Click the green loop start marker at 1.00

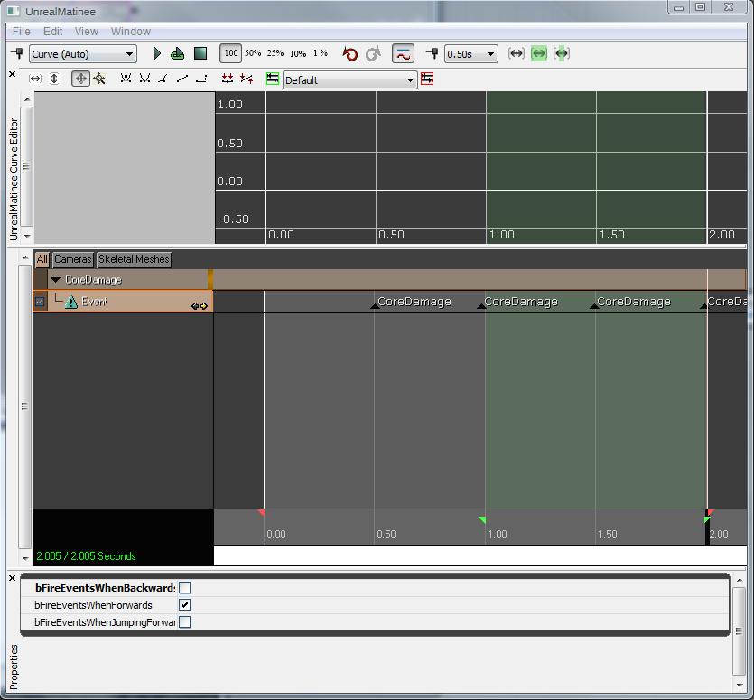point(482,519)
